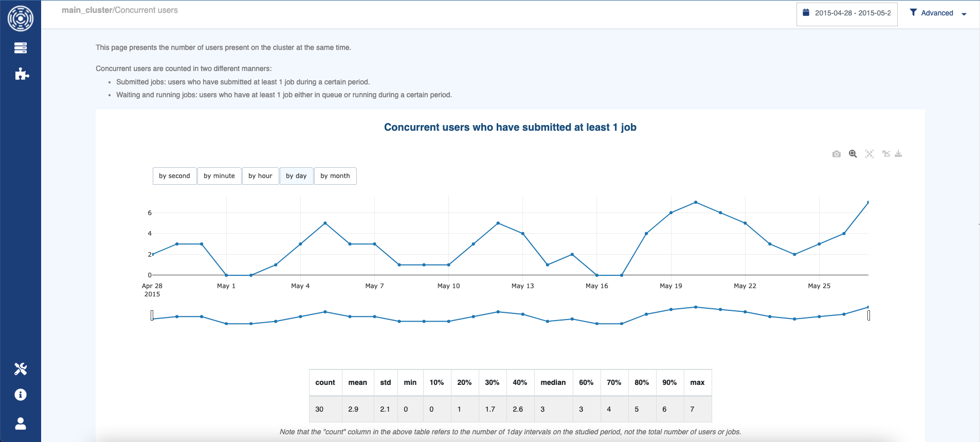The image size is (980, 442).
Task: Click the circular app logo in sidebar
Action: (x=21, y=19)
